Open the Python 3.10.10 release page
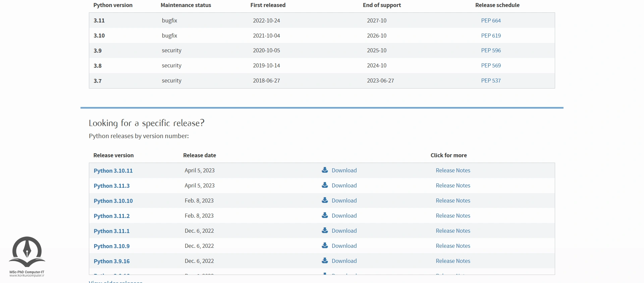 [x=113, y=201]
